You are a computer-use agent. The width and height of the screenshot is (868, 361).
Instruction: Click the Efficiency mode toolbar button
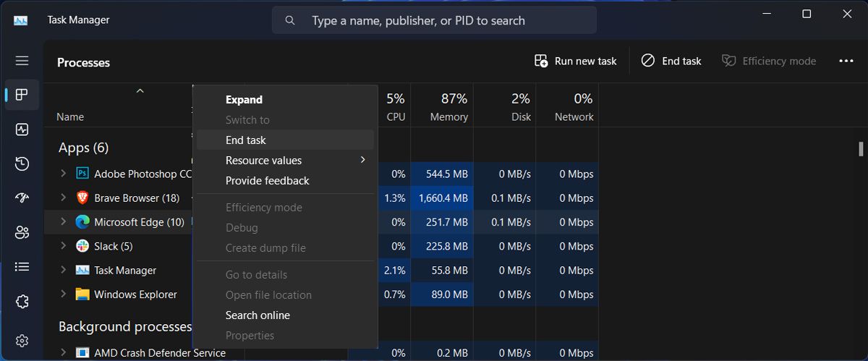(x=769, y=61)
